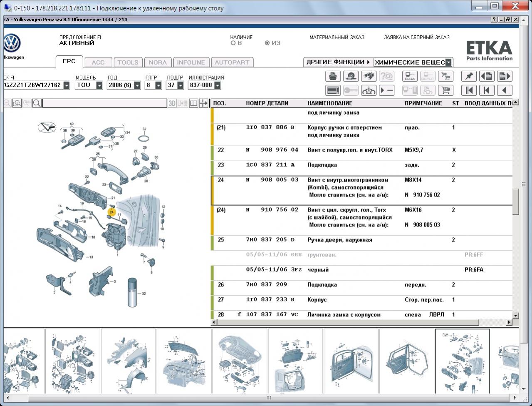This screenshot has height=406, width=532.
Task: Open the ИЛЛЮСТРАЦИЯ dropdown showing 837-000
Action: click(217, 85)
